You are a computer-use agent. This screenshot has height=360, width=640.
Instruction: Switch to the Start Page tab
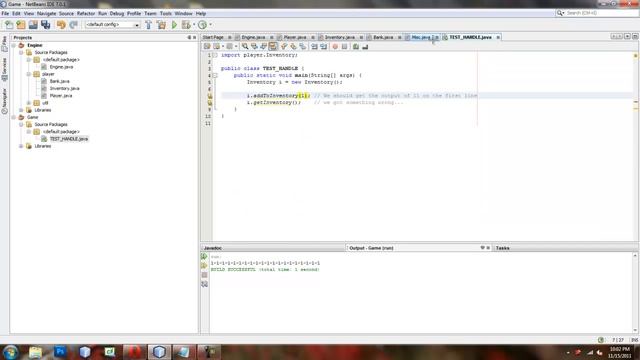(213, 37)
